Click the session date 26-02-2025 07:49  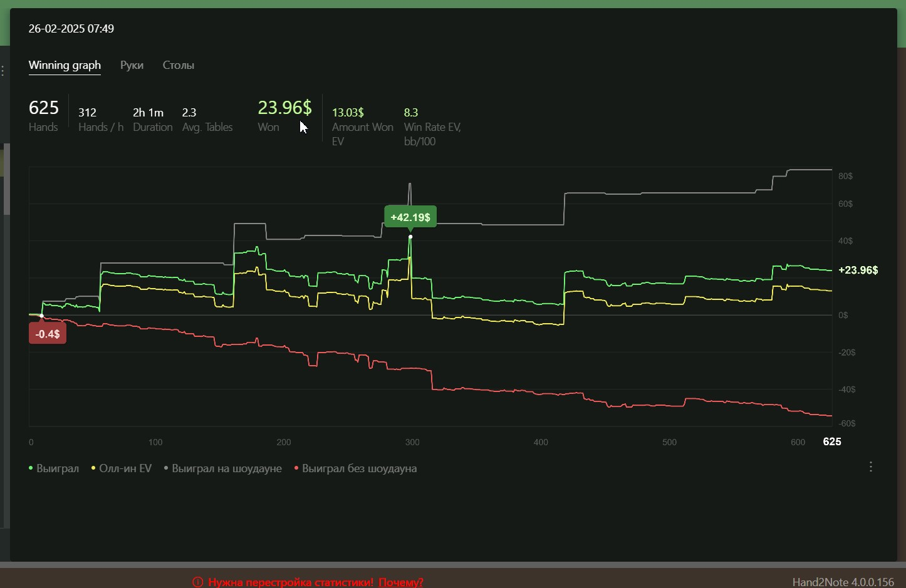71,29
